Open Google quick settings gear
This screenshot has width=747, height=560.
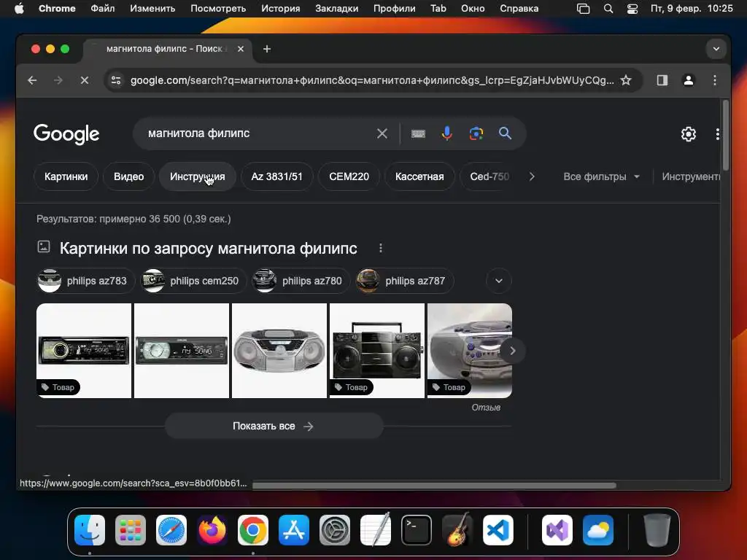(x=689, y=134)
